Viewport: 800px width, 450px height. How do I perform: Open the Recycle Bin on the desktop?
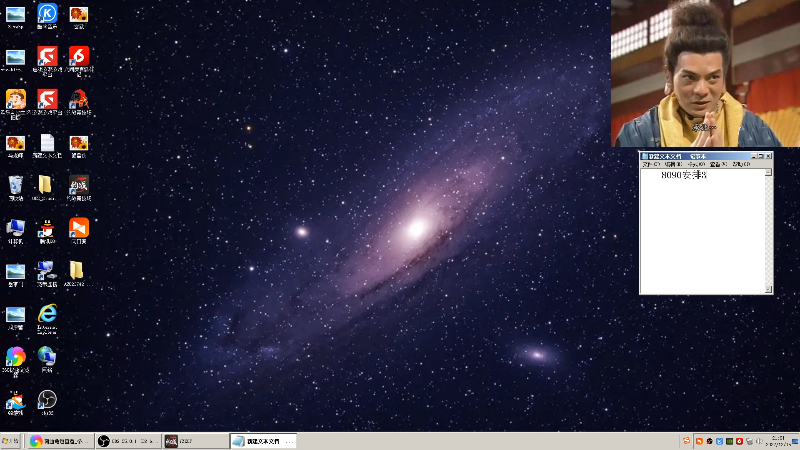click(15, 186)
